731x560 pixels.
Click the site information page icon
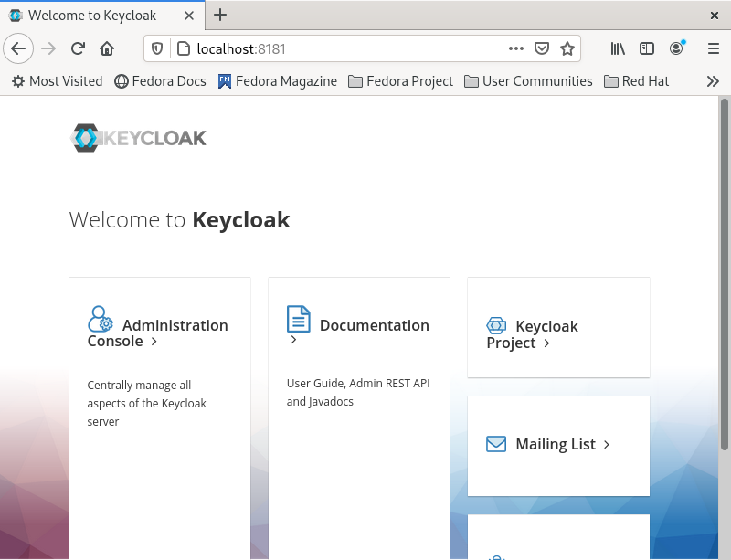tap(184, 48)
